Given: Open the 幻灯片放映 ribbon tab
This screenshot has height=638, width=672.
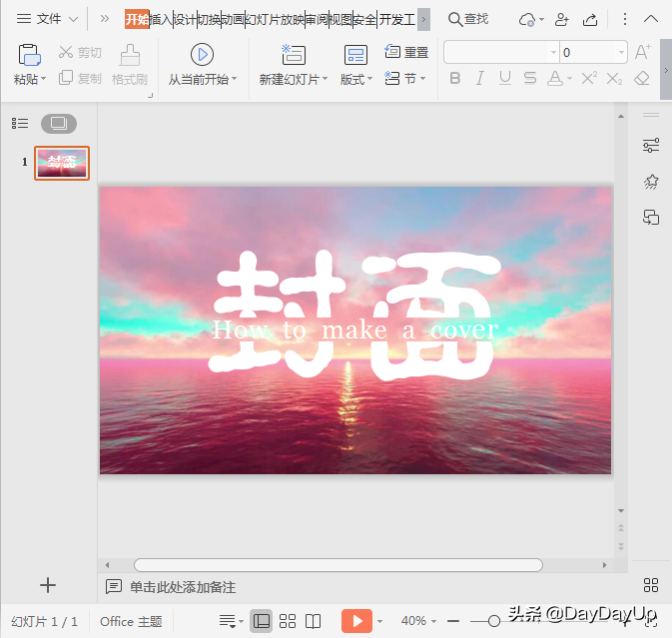Looking at the screenshot, I should click(275, 19).
